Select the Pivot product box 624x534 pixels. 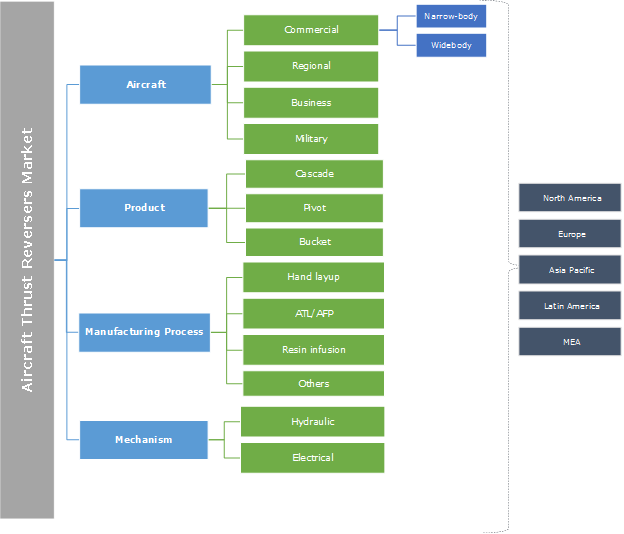[x=314, y=208]
